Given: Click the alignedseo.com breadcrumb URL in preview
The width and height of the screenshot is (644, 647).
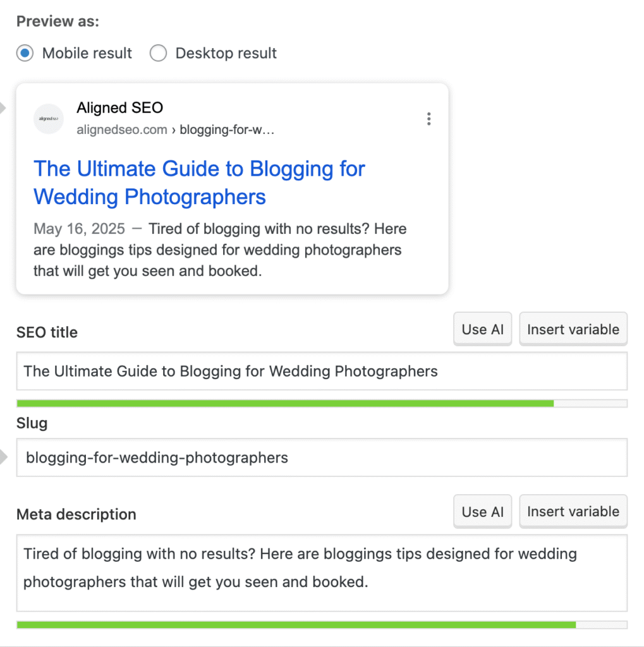Looking at the screenshot, I should coord(175,130).
